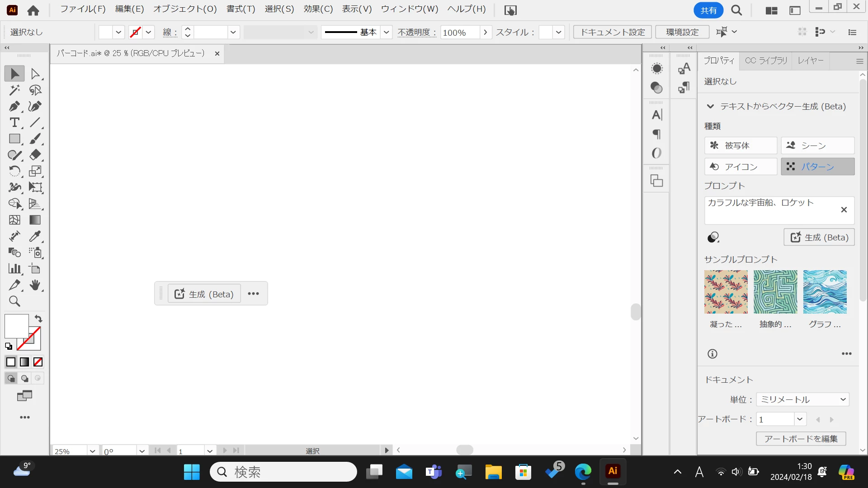Viewport: 868px width, 488px height.
Task: Select the Column Graph tool
Action: [x=14, y=269]
